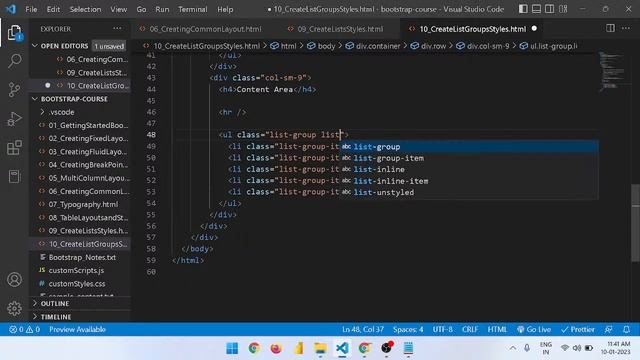The width and height of the screenshot is (640, 360).
Task: Switch to 10_CreateListGroupsStyles.html tab
Action: tap(473, 29)
